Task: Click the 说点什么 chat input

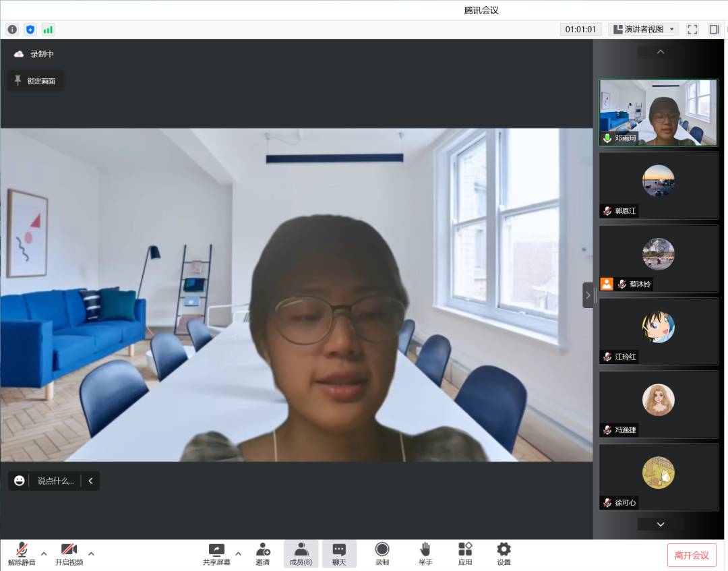Action: pyautogui.click(x=56, y=481)
